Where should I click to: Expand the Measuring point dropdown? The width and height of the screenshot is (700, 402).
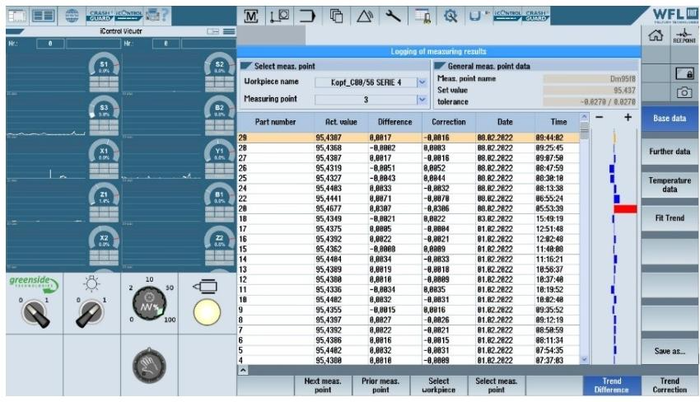click(x=421, y=100)
